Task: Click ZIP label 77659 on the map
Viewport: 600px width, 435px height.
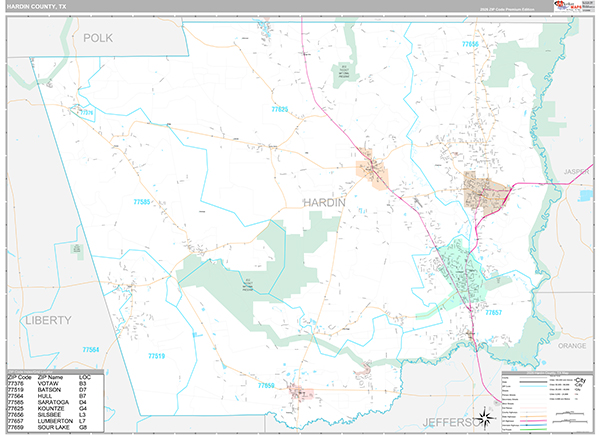Action: pos(266,386)
